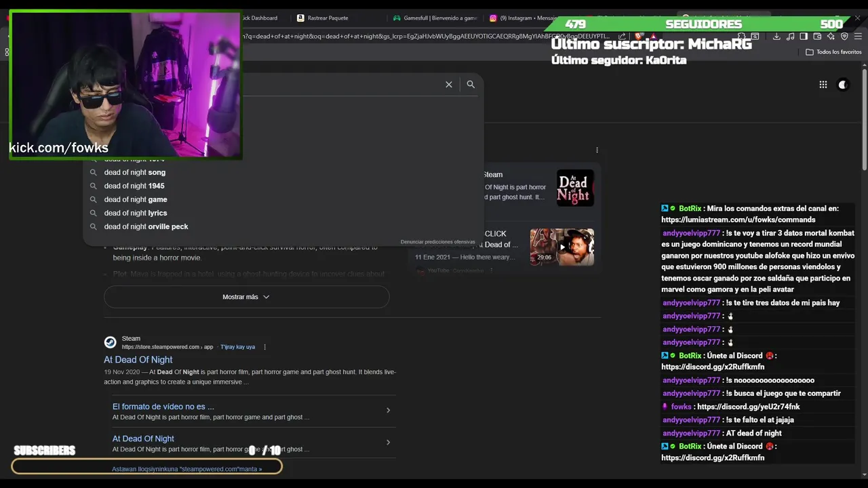Click the 'https://store.steampowered.com › app' breadcrumb
This screenshot has height=488, width=868.
167,347
